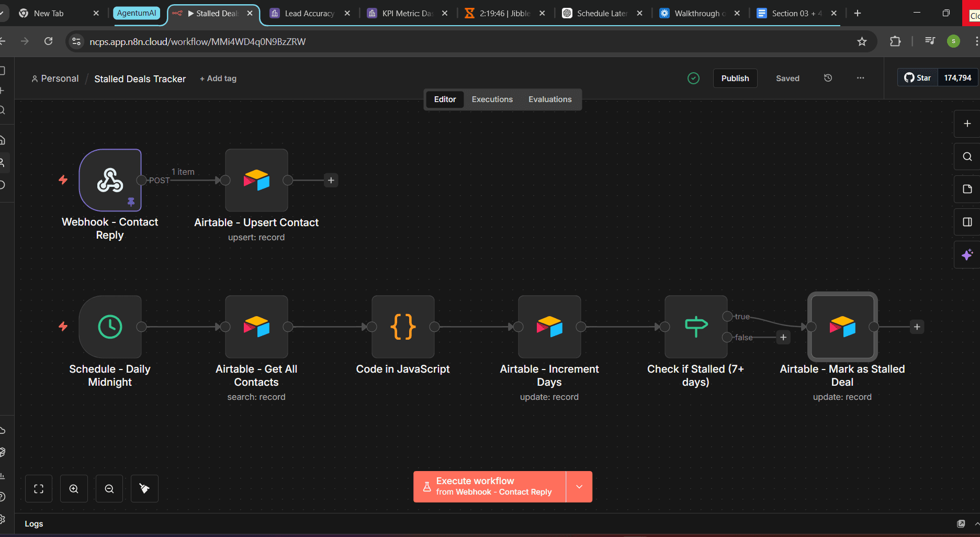Click the Webhook trigger lightning bolt icon
This screenshot has height=537, width=980.
point(63,180)
